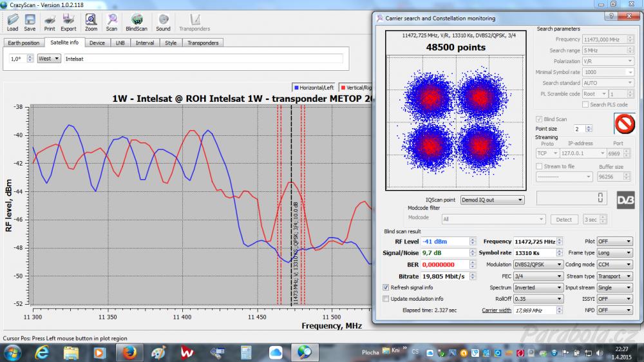This screenshot has width=644, height=362.
Task: Open the FEC 3/4 dropdown
Action: pyautogui.click(x=538, y=276)
